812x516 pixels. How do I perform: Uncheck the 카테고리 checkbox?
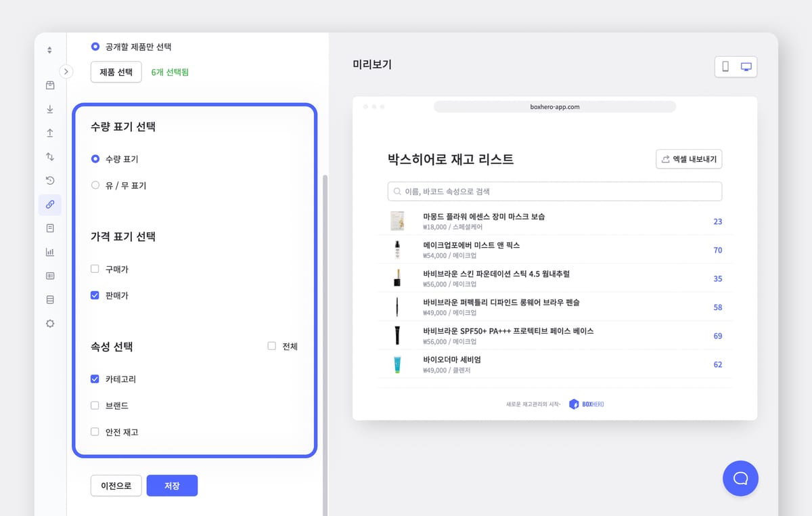(x=95, y=379)
